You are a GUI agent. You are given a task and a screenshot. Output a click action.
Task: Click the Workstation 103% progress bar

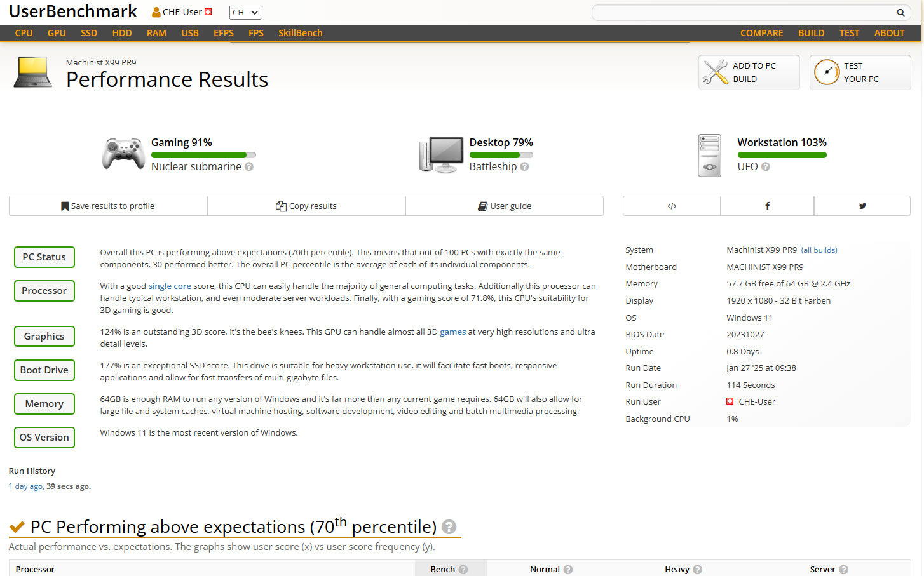pyautogui.click(x=782, y=155)
